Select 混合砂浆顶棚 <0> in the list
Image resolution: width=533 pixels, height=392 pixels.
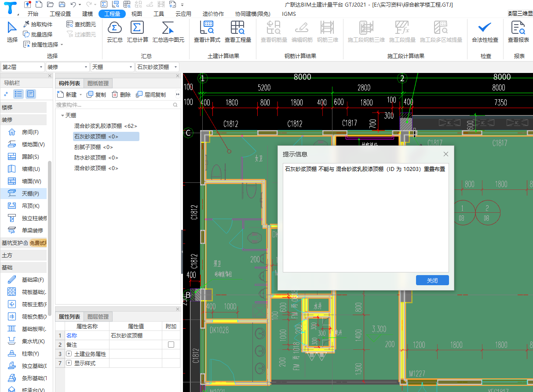[x=96, y=168]
